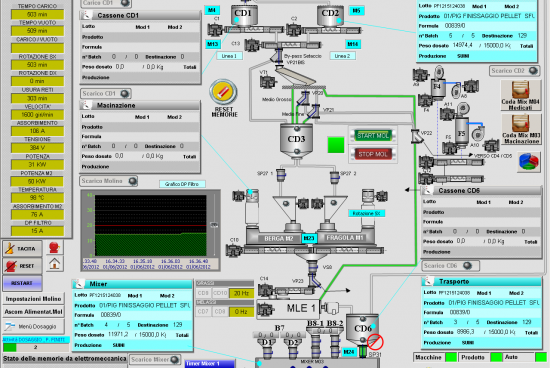Screen dimensions: 550x368
Task: Start the mill with START MOL
Action: (373, 135)
